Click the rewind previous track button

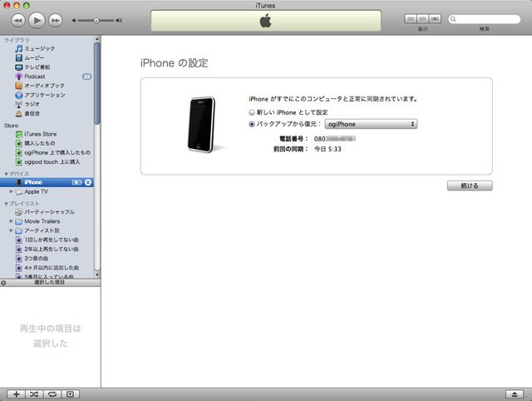(x=18, y=21)
